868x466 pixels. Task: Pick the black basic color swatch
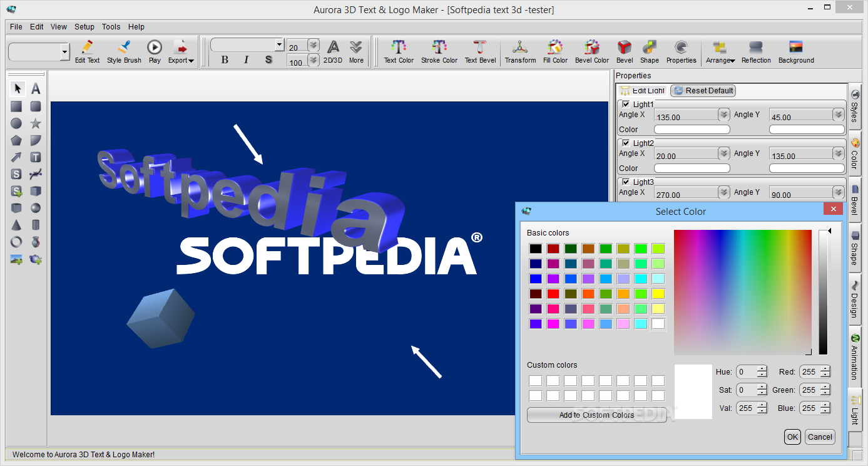[536, 249]
